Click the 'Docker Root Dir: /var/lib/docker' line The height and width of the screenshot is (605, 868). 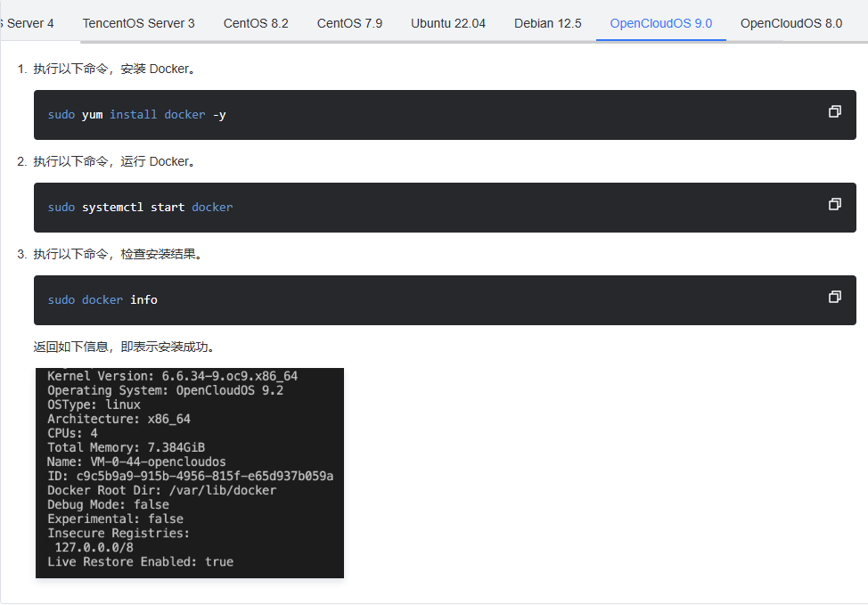pos(161,491)
